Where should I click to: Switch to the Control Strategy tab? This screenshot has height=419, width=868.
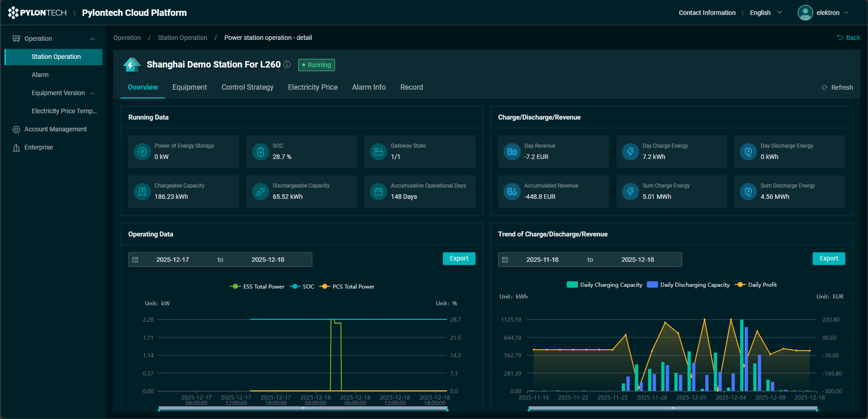[x=247, y=87]
